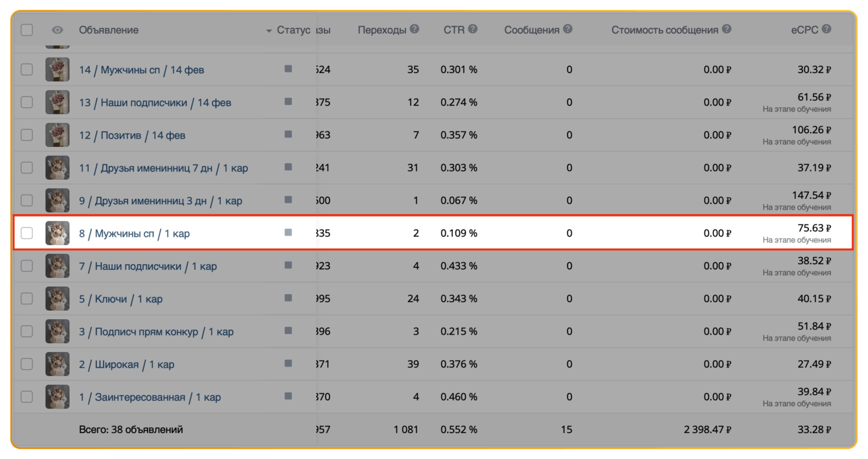Image resolution: width=868 pixels, height=459 pixels.
Task: Tick checkbox for 12 / Позитив ad
Action: click(27, 135)
